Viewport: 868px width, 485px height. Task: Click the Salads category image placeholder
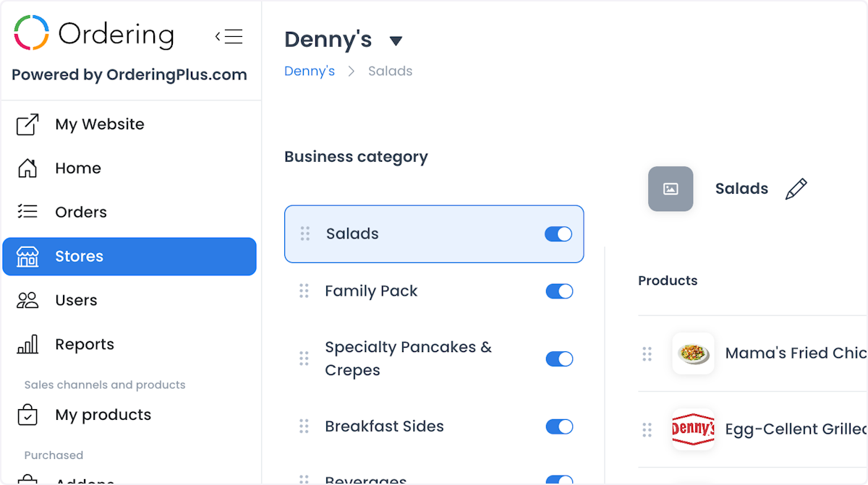[x=671, y=189]
